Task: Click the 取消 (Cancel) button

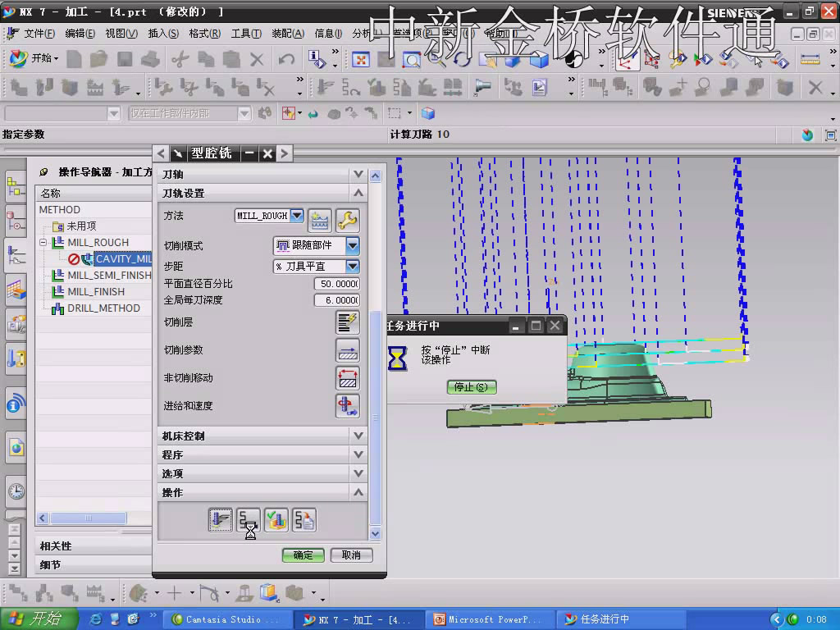Action: (x=351, y=555)
